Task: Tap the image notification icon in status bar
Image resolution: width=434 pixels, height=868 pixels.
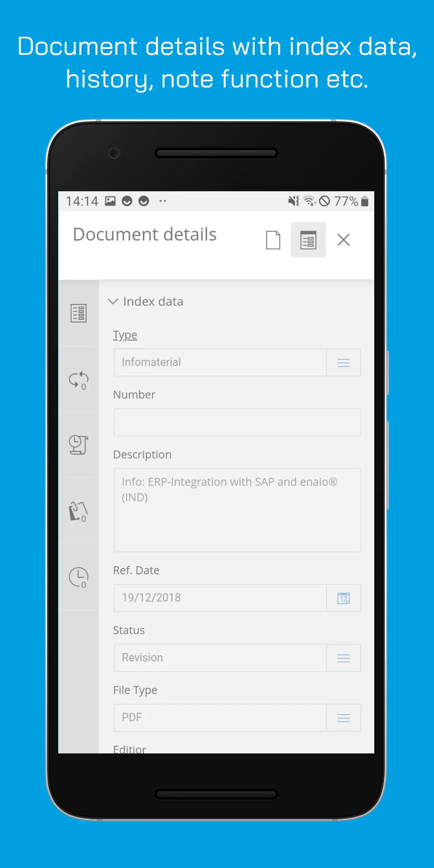Action: (110, 201)
